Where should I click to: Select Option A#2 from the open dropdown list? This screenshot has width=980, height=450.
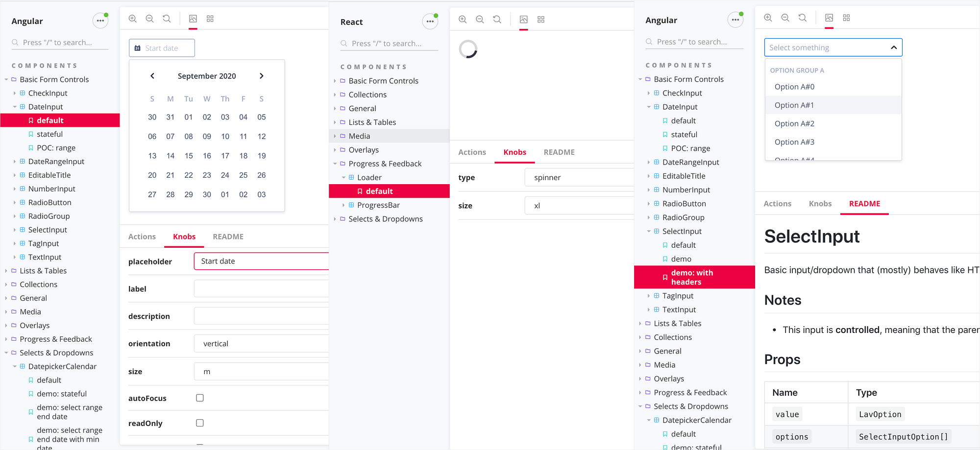point(794,123)
